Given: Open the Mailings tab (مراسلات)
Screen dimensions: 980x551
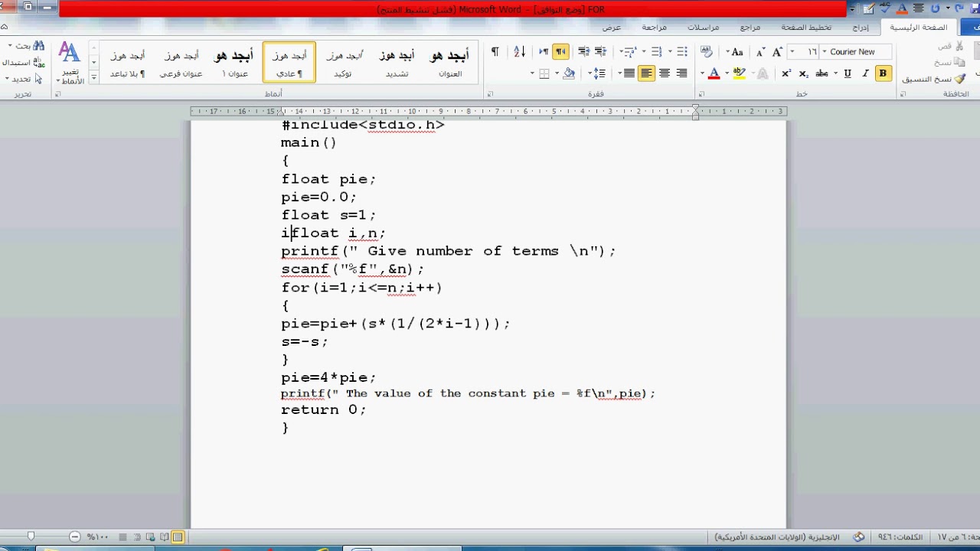Looking at the screenshot, I should pos(703,28).
